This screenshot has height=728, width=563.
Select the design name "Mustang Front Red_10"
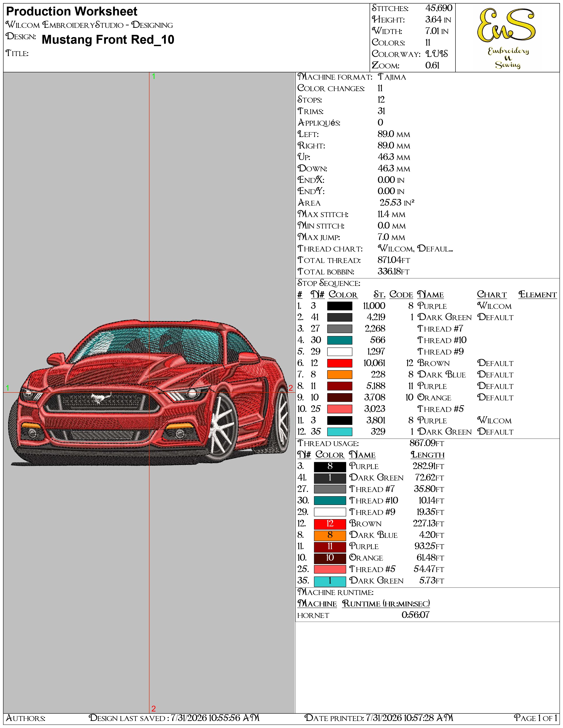click(x=108, y=40)
